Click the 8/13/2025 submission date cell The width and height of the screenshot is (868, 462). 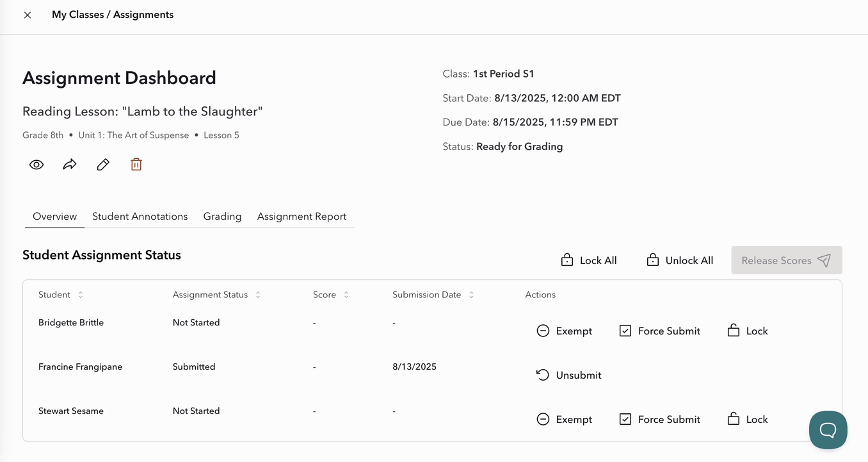point(414,367)
